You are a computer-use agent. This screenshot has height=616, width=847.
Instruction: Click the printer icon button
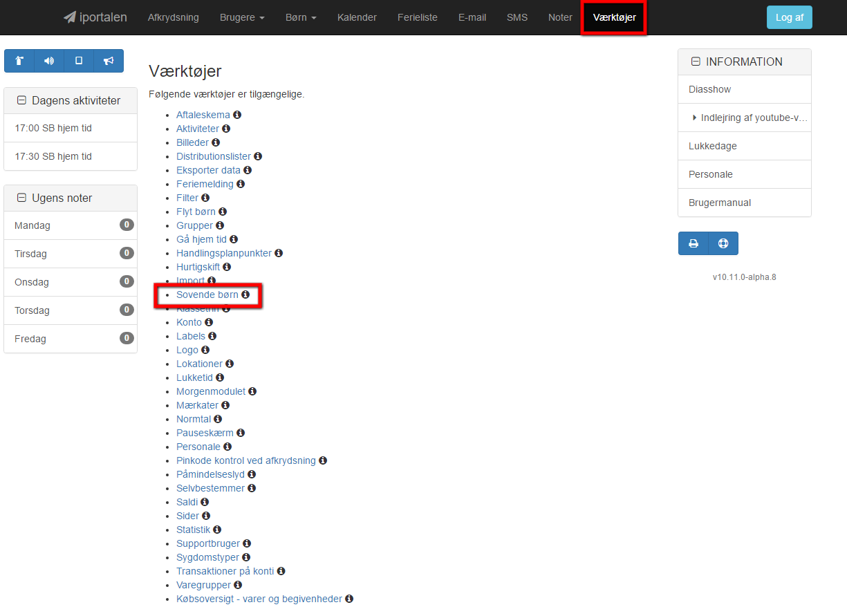point(694,243)
